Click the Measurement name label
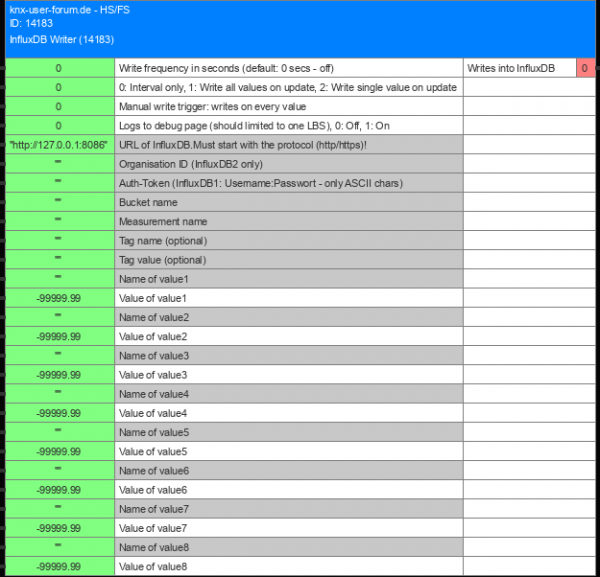The image size is (600, 577). pyautogui.click(x=163, y=221)
